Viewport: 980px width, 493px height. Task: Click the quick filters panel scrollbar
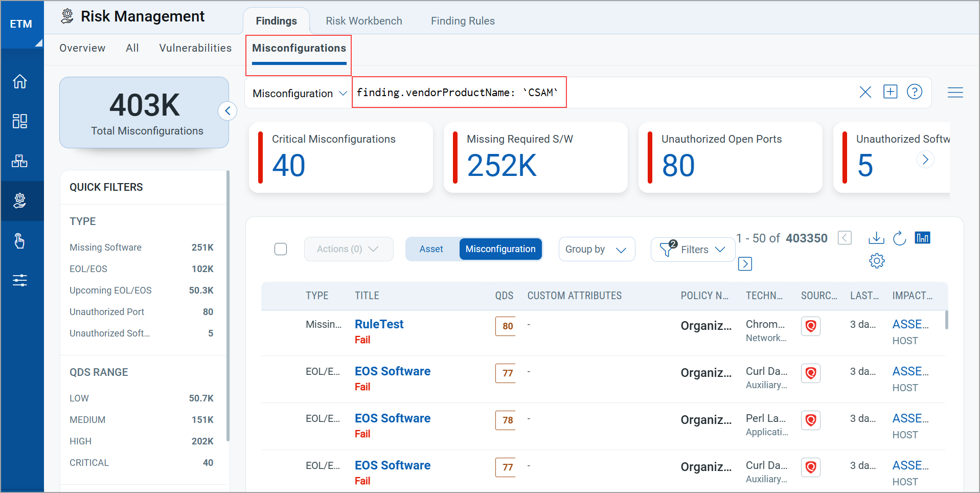click(x=228, y=305)
